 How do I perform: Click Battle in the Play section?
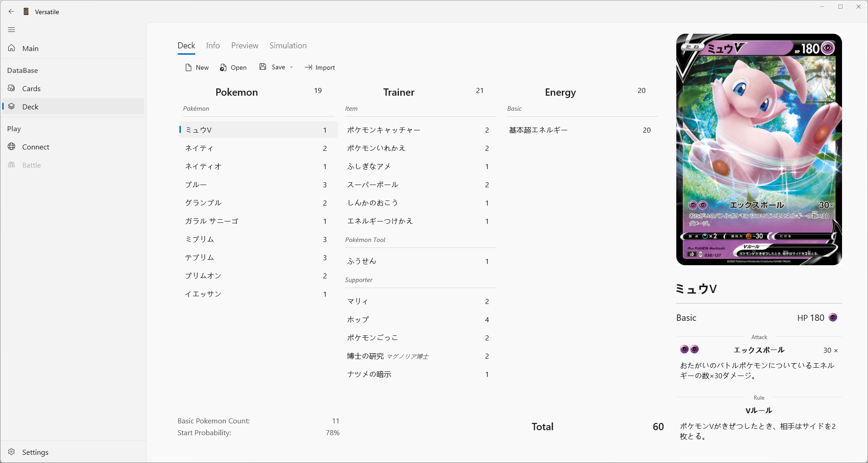pos(32,165)
